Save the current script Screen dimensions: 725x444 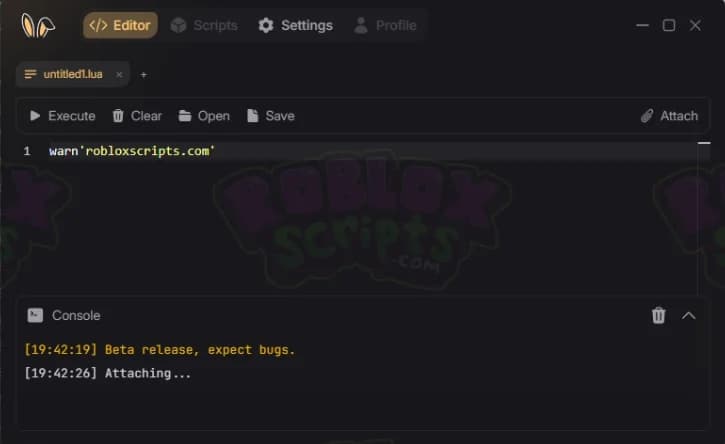click(270, 116)
